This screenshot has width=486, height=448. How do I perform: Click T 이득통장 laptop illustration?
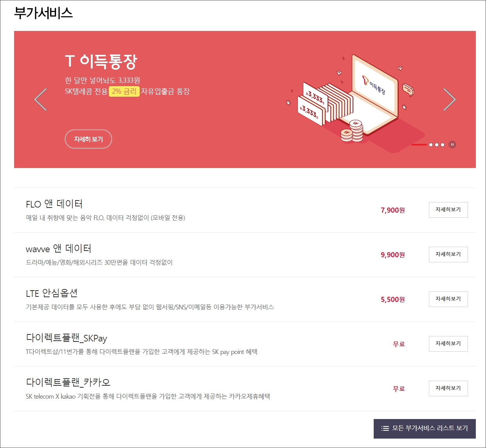point(356,104)
